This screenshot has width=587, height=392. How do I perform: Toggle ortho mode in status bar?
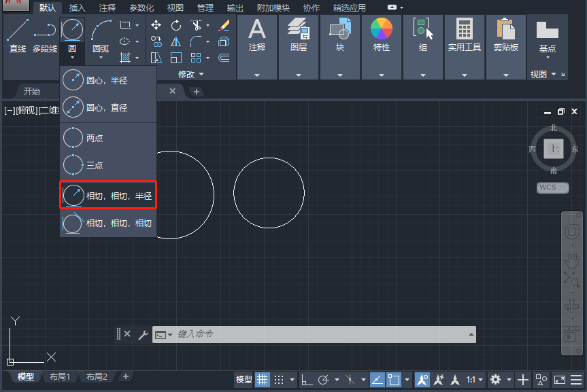pyautogui.click(x=307, y=380)
